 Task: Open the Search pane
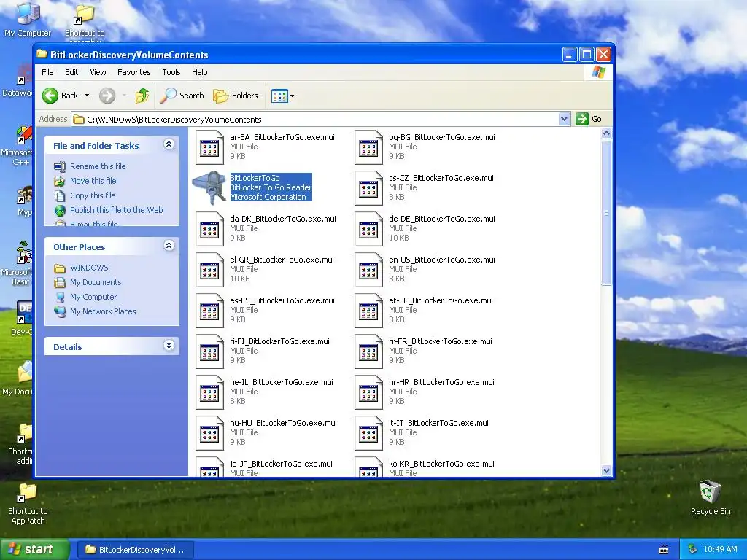click(182, 96)
